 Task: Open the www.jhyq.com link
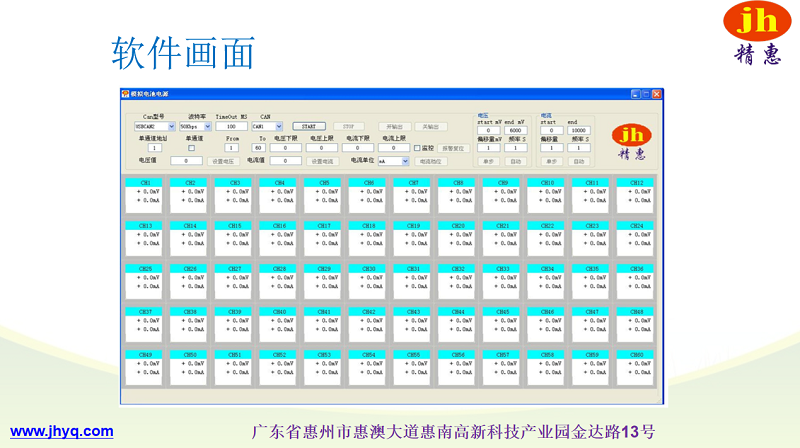point(61,431)
